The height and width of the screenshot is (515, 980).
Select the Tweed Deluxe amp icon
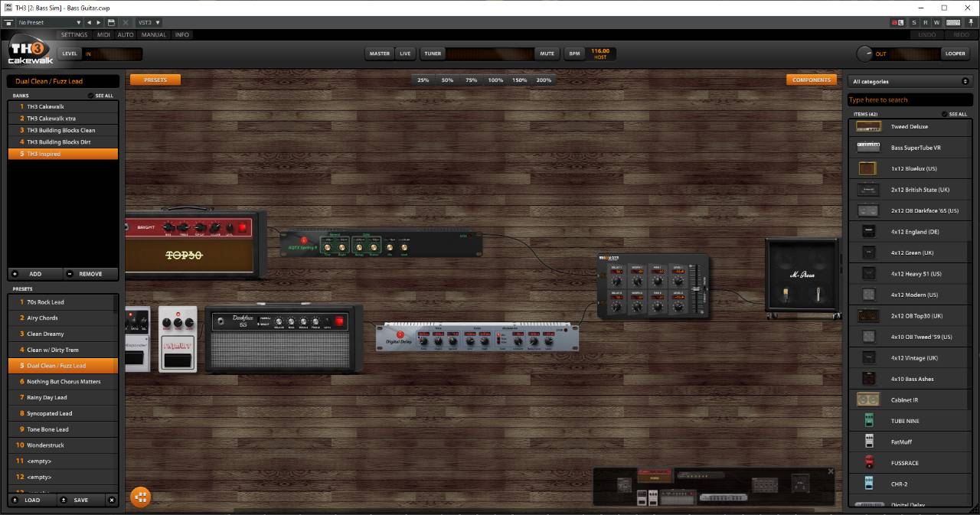pos(868,126)
